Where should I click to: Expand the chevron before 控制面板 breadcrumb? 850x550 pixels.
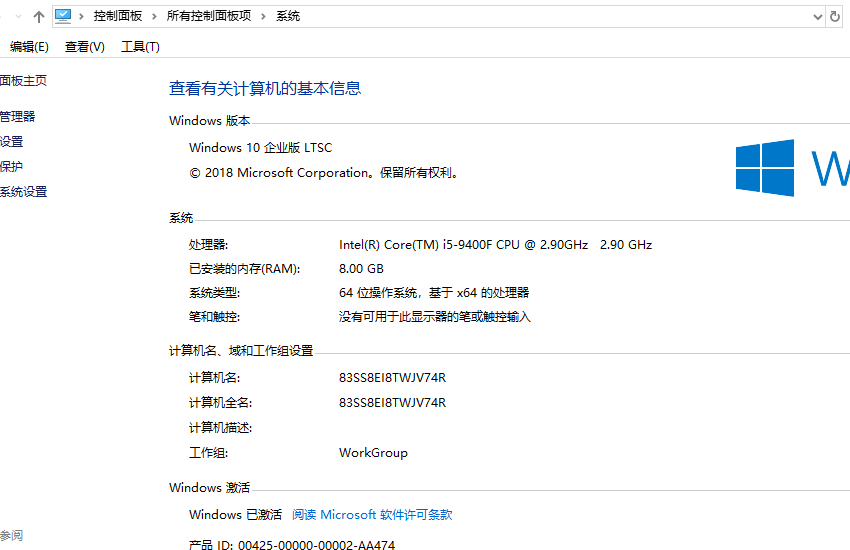click(x=83, y=16)
